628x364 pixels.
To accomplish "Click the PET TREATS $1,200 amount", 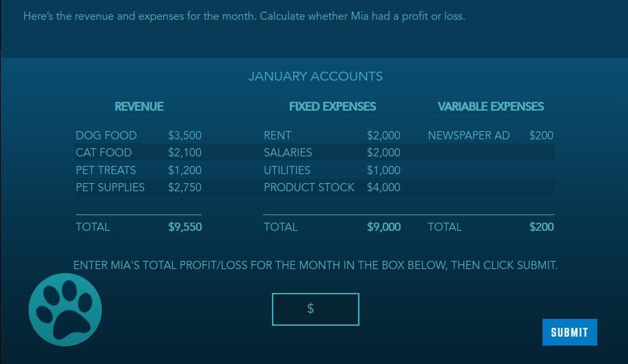I will pyautogui.click(x=185, y=170).
